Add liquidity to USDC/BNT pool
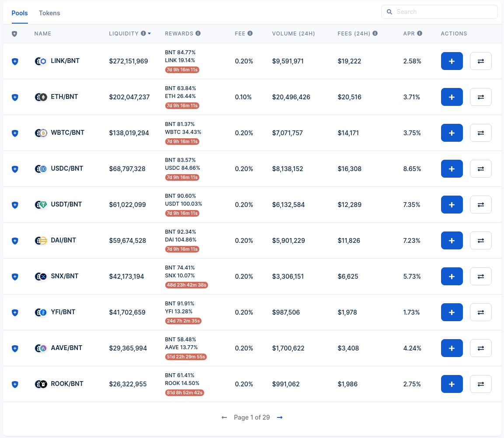504x438 pixels. [x=452, y=168]
